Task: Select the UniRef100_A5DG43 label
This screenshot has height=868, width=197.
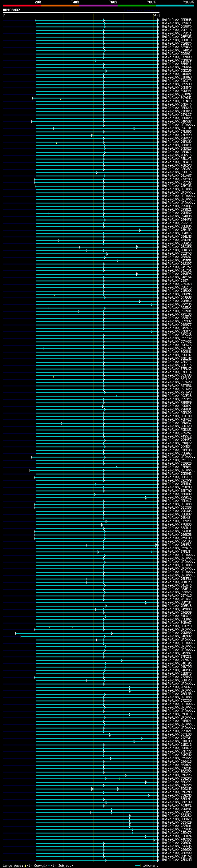Action: tap(177, 108)
